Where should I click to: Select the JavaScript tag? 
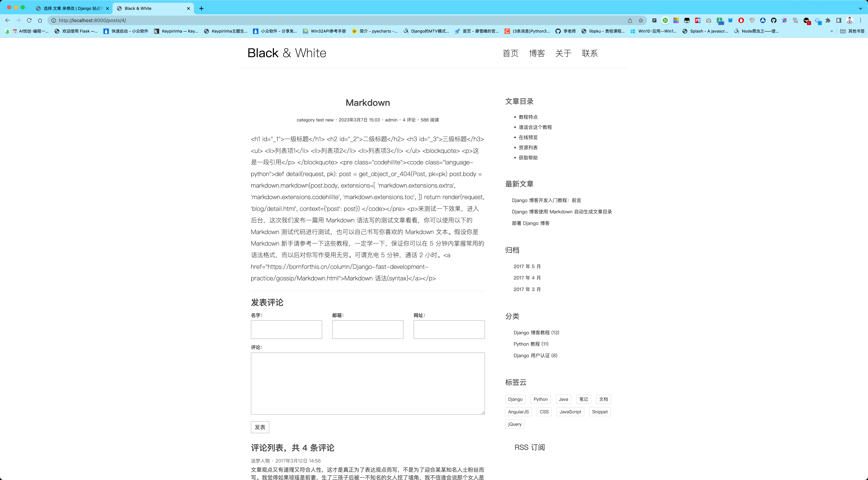coord(570,412)
